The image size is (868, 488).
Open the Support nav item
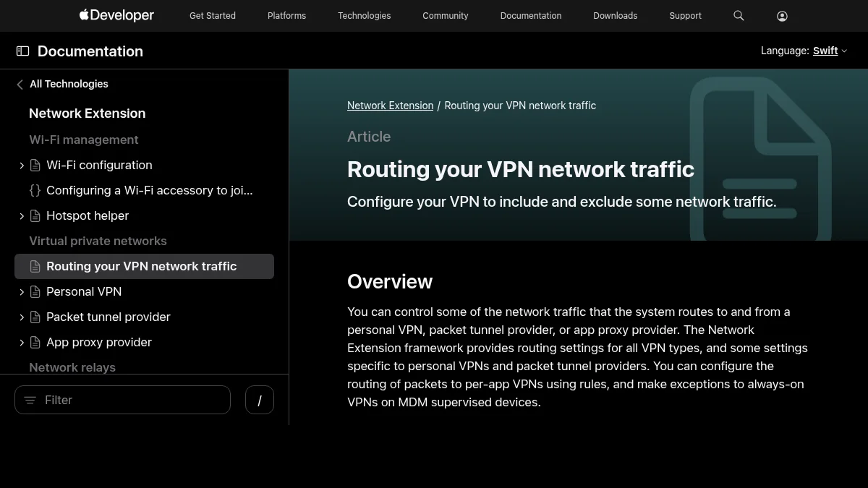point(686,15)
